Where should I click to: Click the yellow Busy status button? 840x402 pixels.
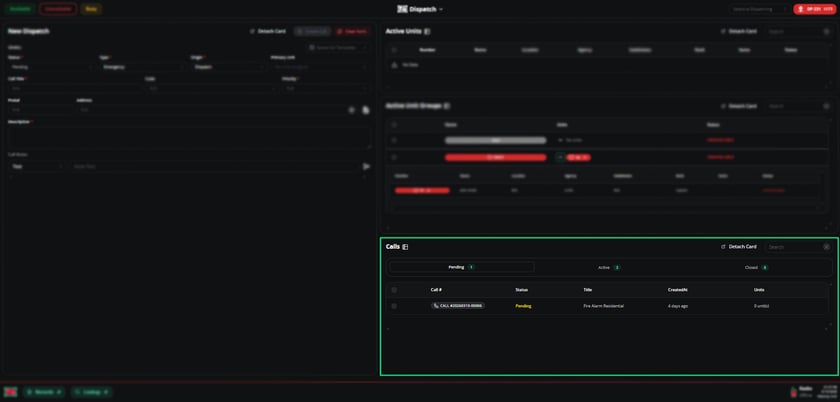click(91, 9)
